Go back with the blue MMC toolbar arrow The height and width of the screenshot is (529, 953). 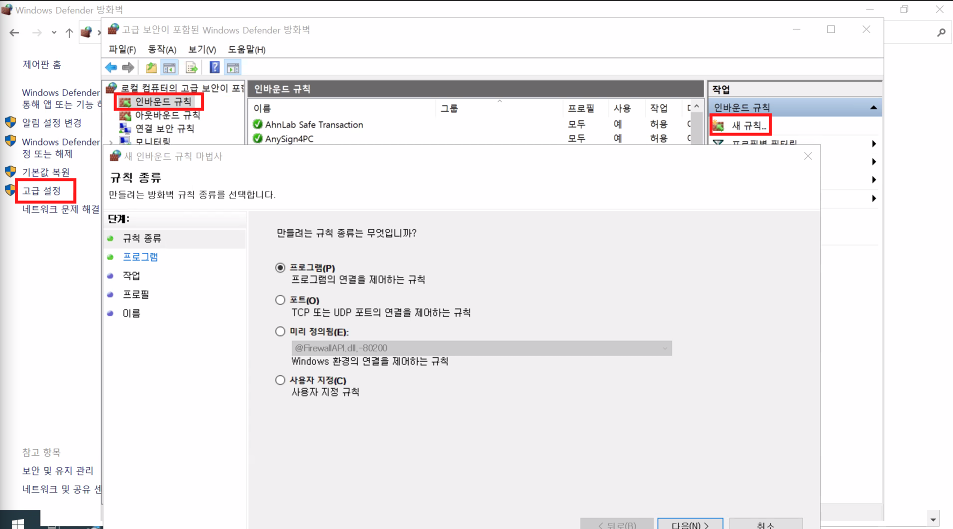pyautogui.click(x=111, y=67)
